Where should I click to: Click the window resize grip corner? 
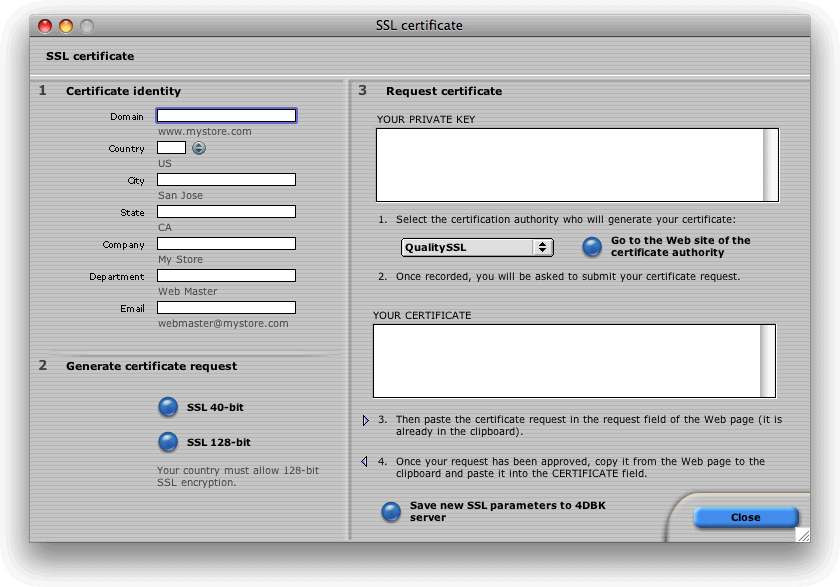tap(802, 535)
